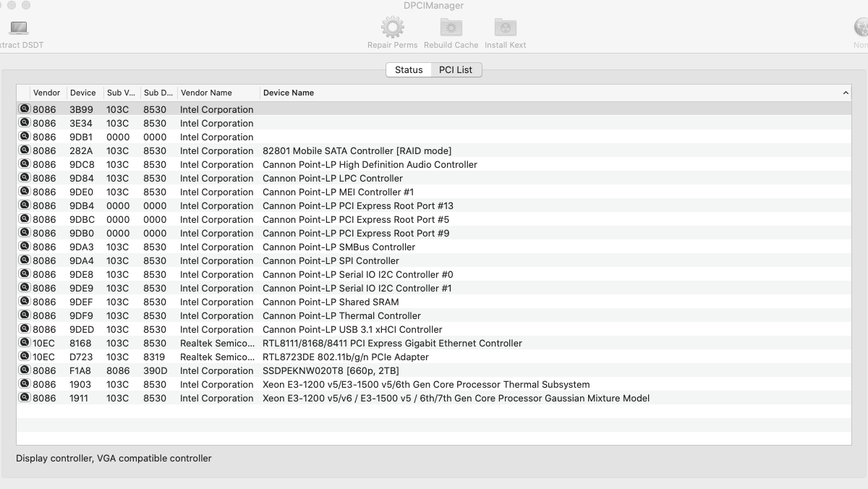868x489 pixels.
Task: Click lookup icon on Root Port #9 row
Action: 25,232
